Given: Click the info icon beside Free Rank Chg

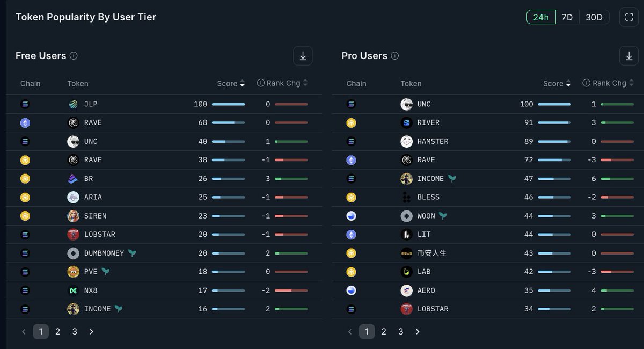Looking at the screenshot, I should tap(261, 83).
